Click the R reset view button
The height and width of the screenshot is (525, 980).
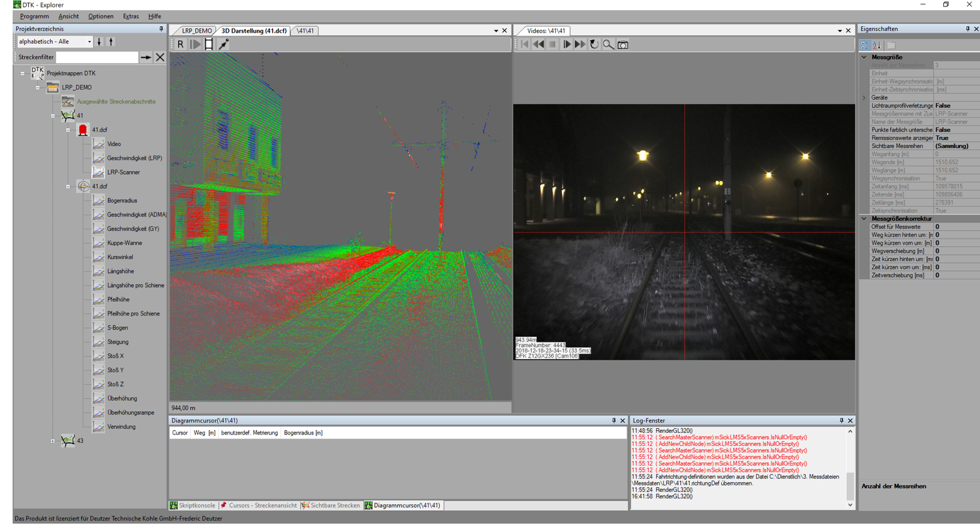tap(180, 45)
